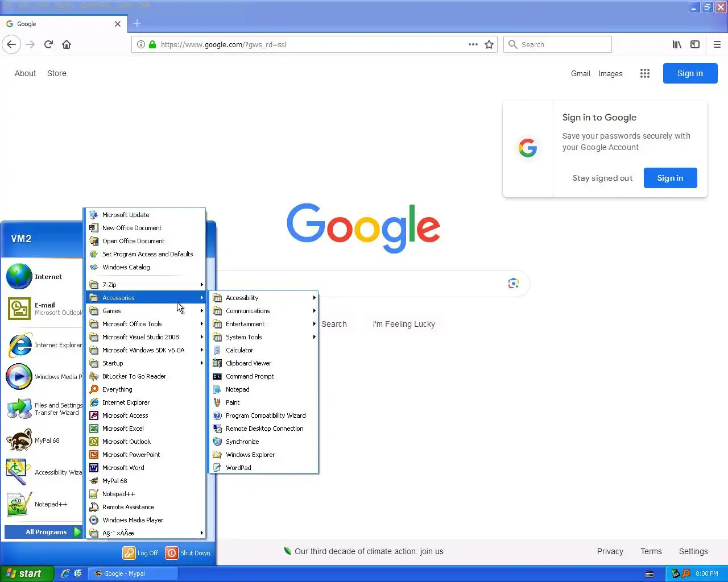
Task: Open the Gmail link
Action: click(x=580, y=73)
